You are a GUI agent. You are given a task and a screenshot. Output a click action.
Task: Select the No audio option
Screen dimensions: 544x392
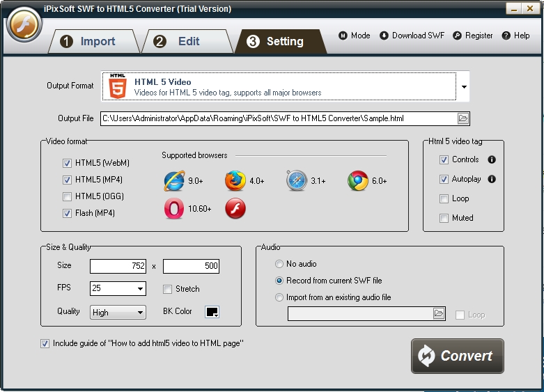pos(280,264)
